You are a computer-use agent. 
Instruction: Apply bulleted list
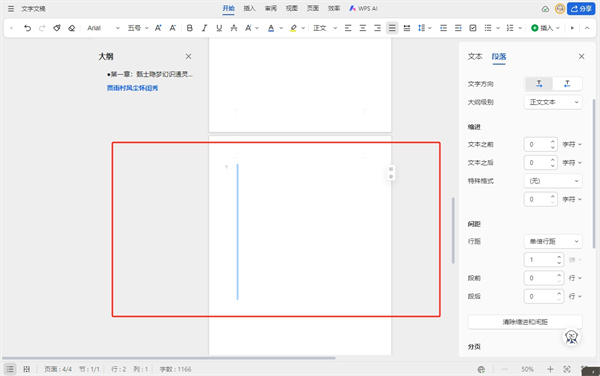point(488,28)
